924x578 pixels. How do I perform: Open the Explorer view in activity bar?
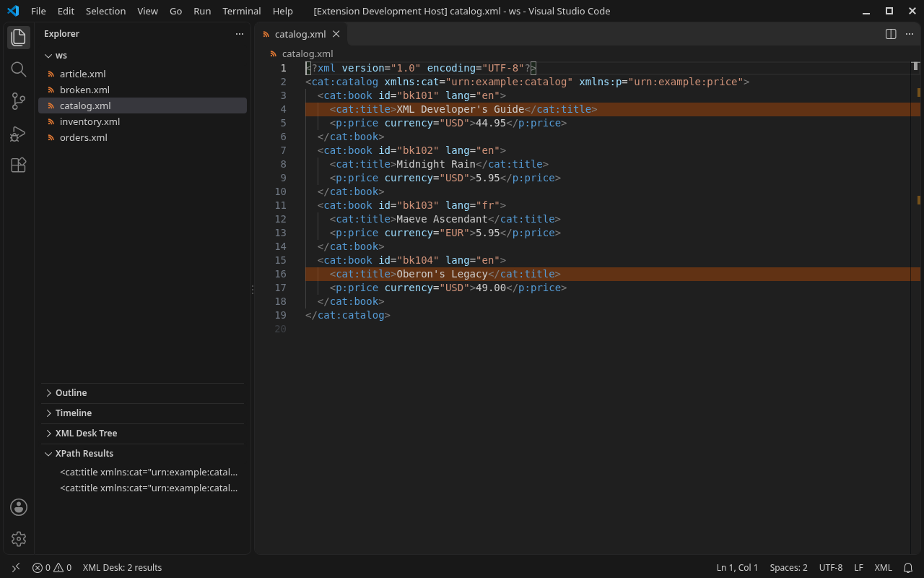(x=19, y=37)
